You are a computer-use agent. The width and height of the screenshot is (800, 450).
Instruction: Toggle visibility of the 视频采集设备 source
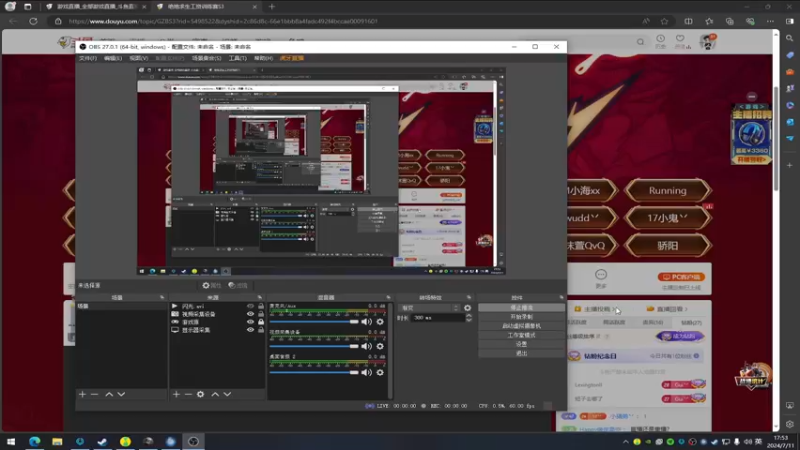pos(250,314)
